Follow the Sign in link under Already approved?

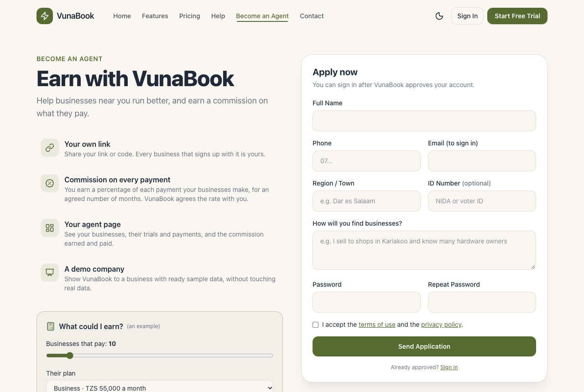(x=449, y=367)
